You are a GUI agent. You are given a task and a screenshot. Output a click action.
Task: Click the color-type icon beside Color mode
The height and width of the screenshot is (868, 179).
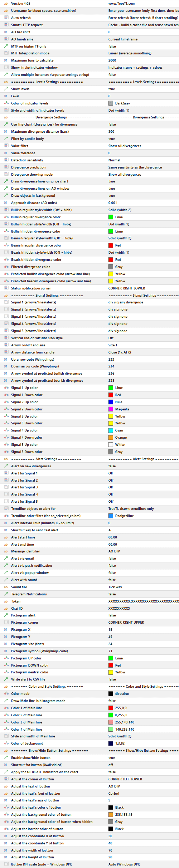click(x=6, y=694)
